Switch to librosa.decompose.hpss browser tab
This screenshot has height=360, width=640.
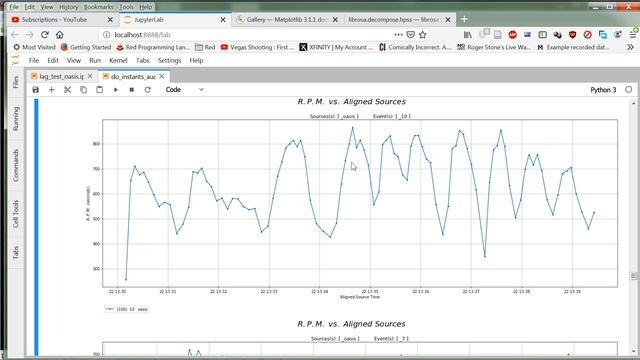click(393, 20)
